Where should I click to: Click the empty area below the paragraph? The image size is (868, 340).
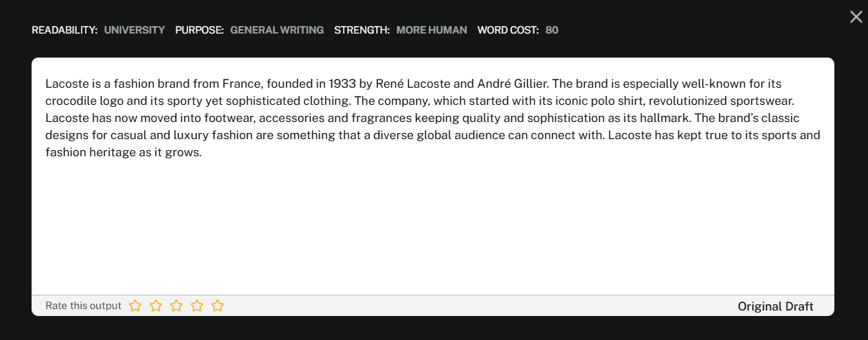[432, 226]
